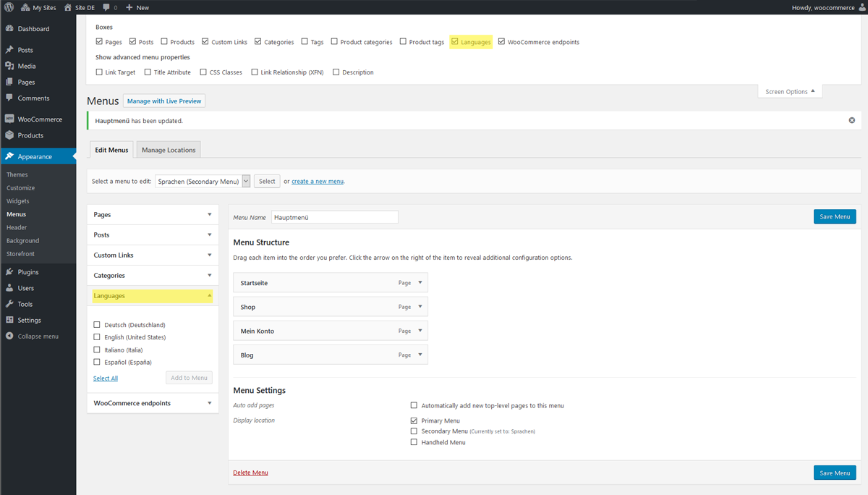868x495 pixels.
Task: Collapse the Screen Options panel
Action: click(790, 92)
